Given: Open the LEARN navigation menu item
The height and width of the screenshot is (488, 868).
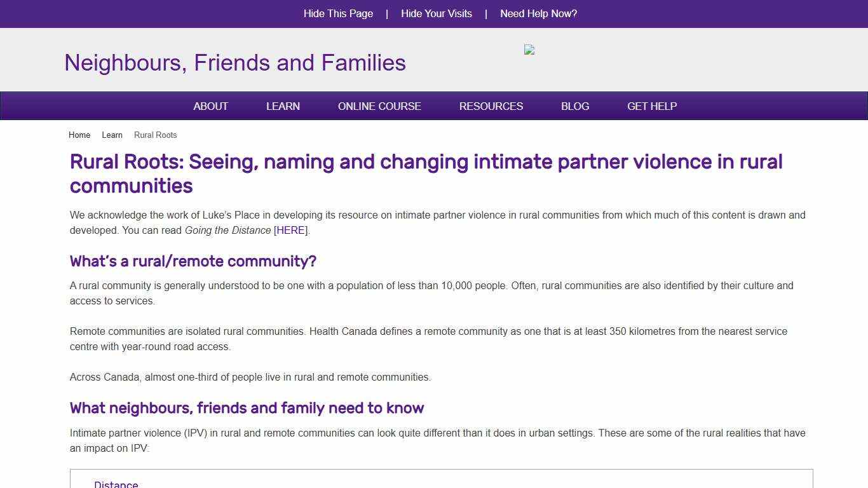Looking at the screenshot, I should tap(283, 106).
